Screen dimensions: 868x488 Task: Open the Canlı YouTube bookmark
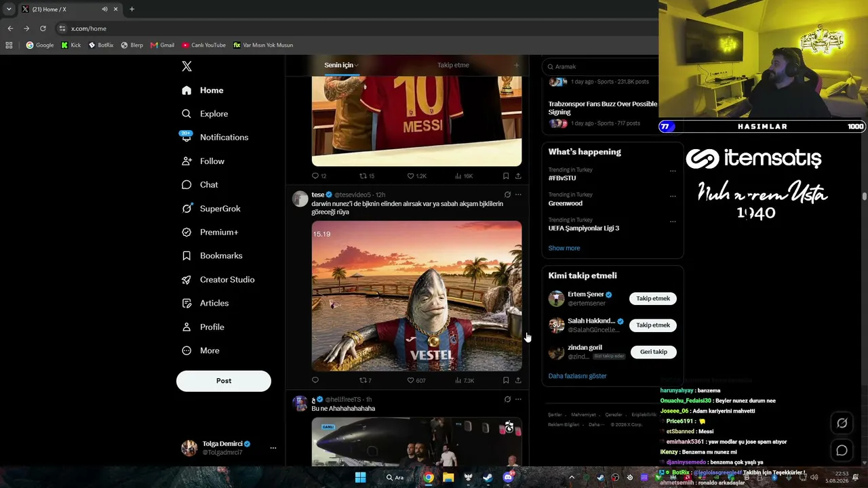(x=203, y=45)
